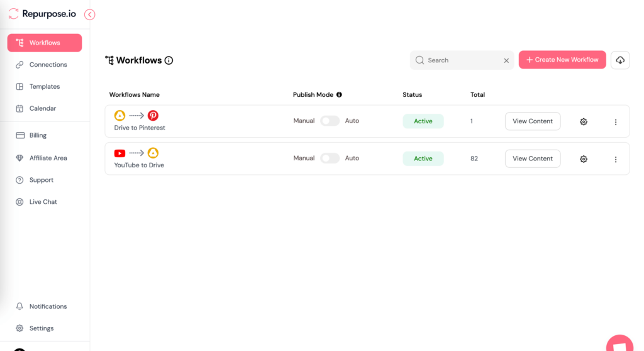The height and width of the screenshot is (351, 644).
Task: Collapse the sidebar with the arrow icon
Action: coord(90,14)
